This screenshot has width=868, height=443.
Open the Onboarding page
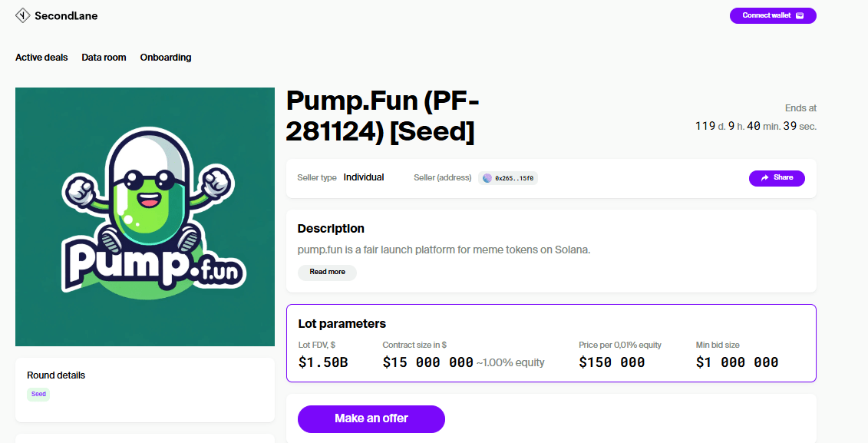point(166,58)
